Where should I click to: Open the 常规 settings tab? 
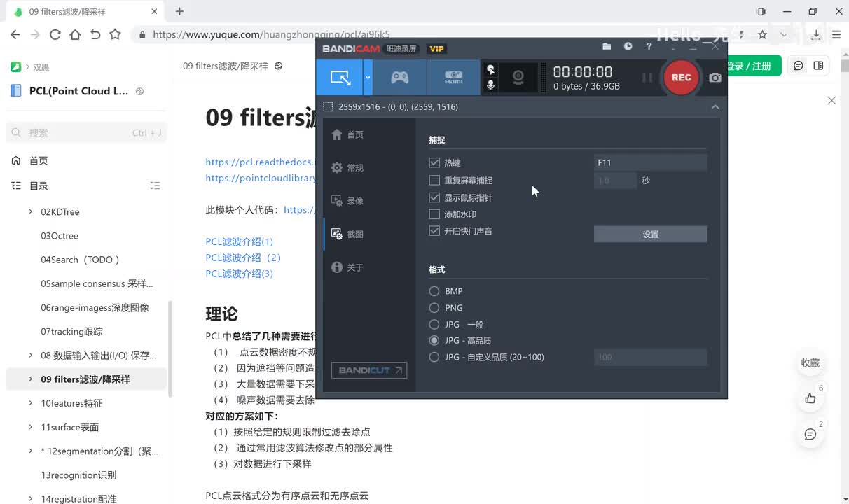pyautogui.click(x=348, y=168)
